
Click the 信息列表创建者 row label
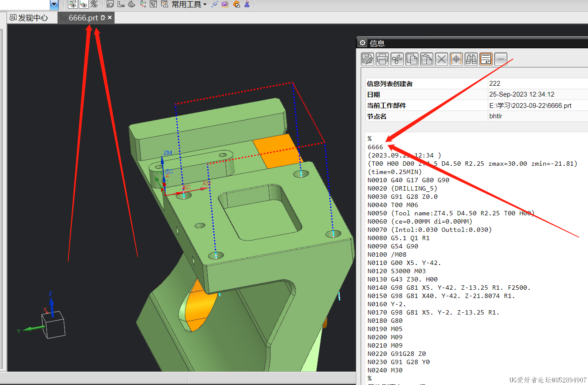tap(389, 84)
